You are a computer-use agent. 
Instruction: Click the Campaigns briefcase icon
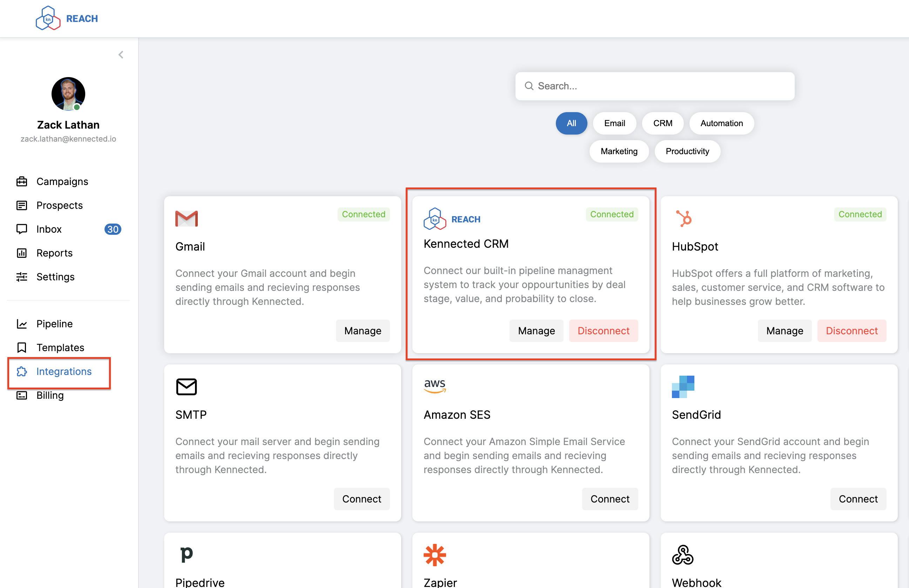click(22, 182)
